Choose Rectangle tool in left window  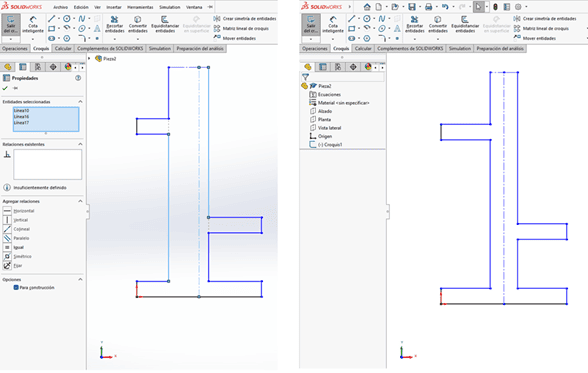click(x=52, y=28)
